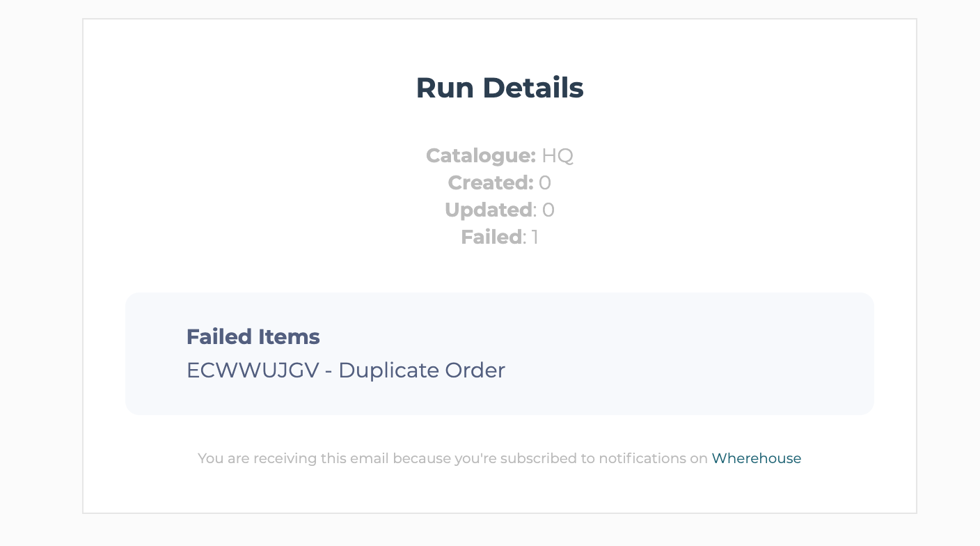Click the HQ catalogue value
The width and height of the screenshot is (980, 546).
[x=558, y=155]
